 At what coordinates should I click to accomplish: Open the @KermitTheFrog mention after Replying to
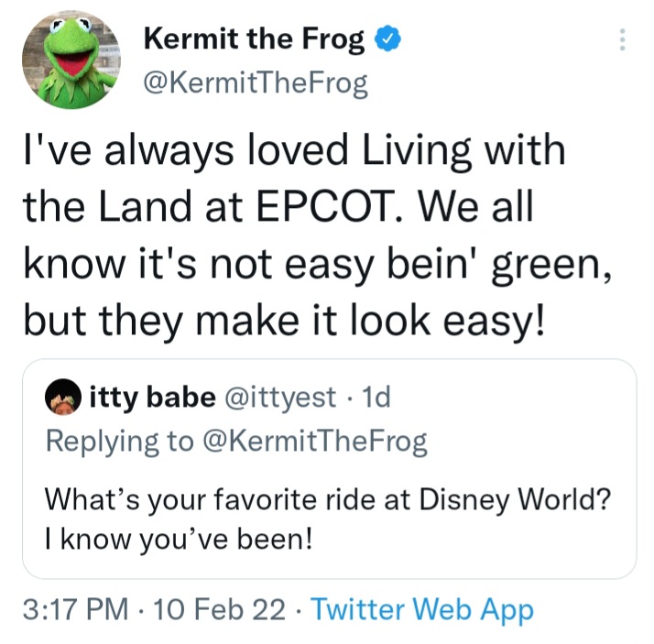(313, 442)
